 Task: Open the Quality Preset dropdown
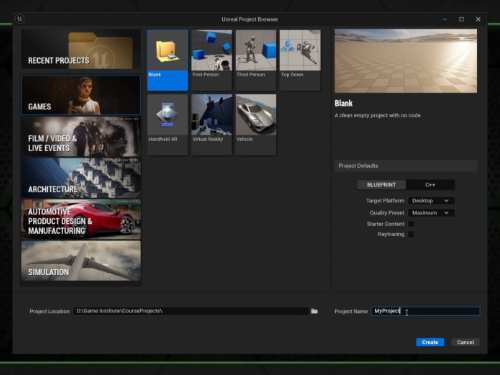431,213
